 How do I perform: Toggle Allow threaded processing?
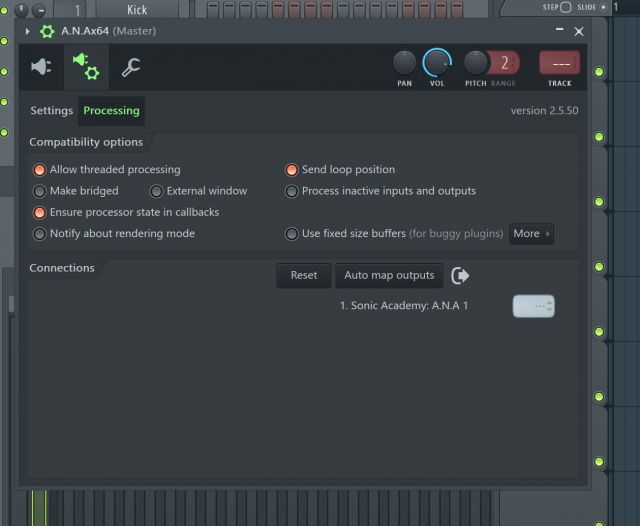pyautogui.click(x=107, y=169)
